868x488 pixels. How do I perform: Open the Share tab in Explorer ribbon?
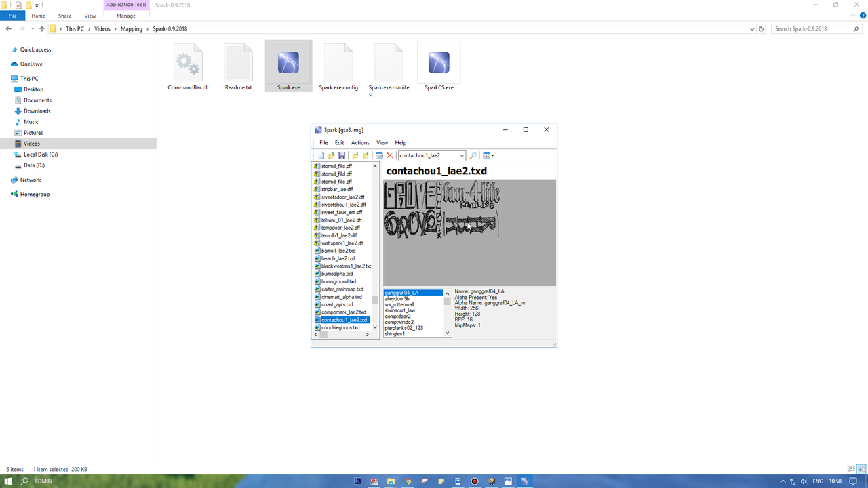[64, 16]
